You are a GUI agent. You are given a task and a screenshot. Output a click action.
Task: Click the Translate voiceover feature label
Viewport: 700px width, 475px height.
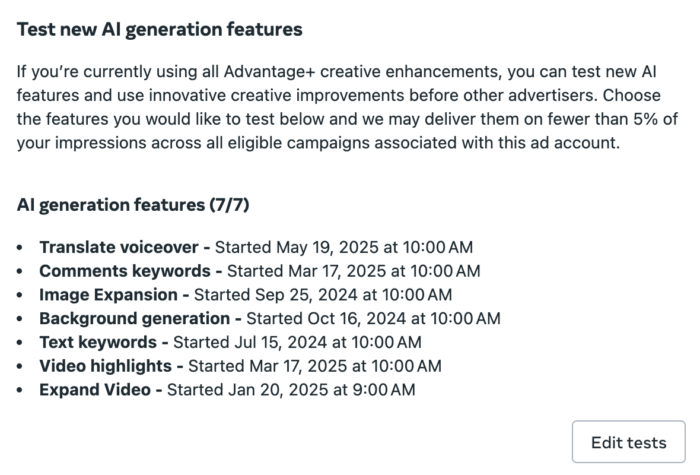[x=120, y=247]
